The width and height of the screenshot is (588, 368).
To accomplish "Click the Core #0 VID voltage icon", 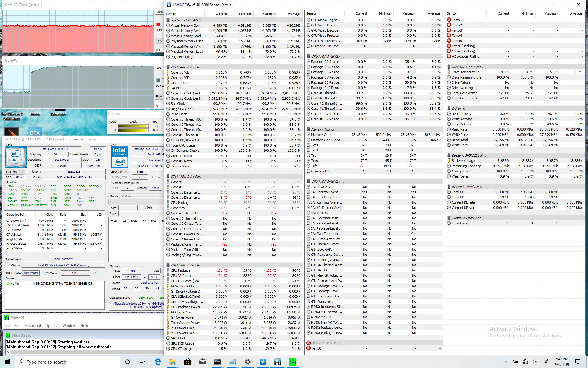I will tap(168, 72).
